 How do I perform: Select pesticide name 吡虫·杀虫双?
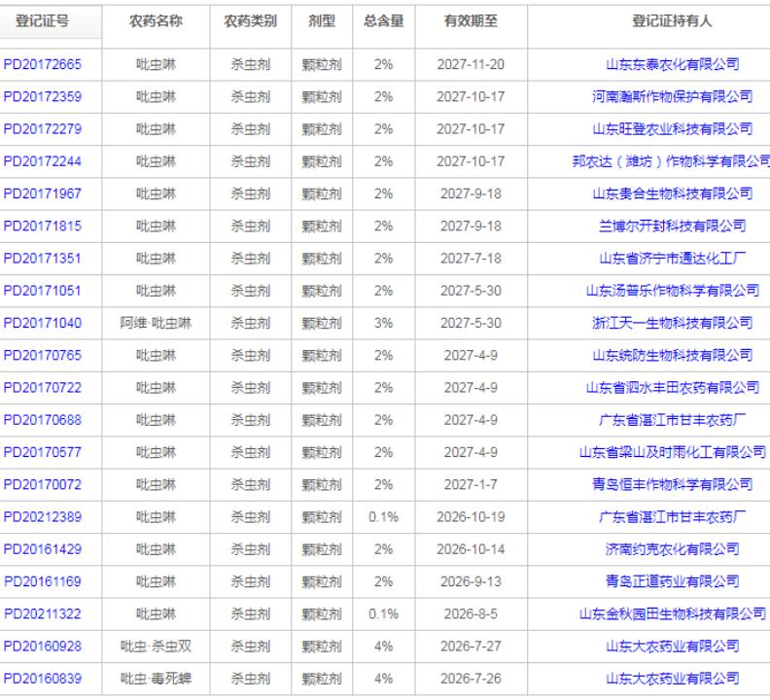click(x=156, y=647)
